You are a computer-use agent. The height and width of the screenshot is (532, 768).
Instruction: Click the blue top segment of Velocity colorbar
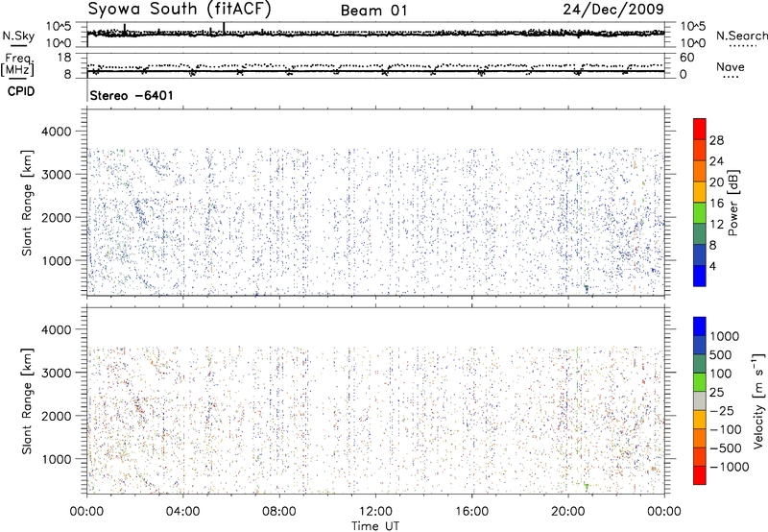[x=700, y=326]
